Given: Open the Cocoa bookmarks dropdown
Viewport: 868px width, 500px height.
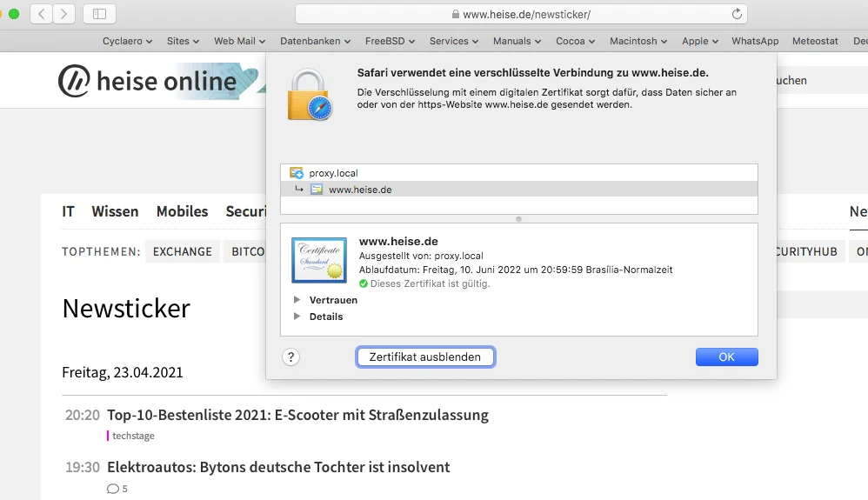Looking at the screenshot, I should coord(575,41).
